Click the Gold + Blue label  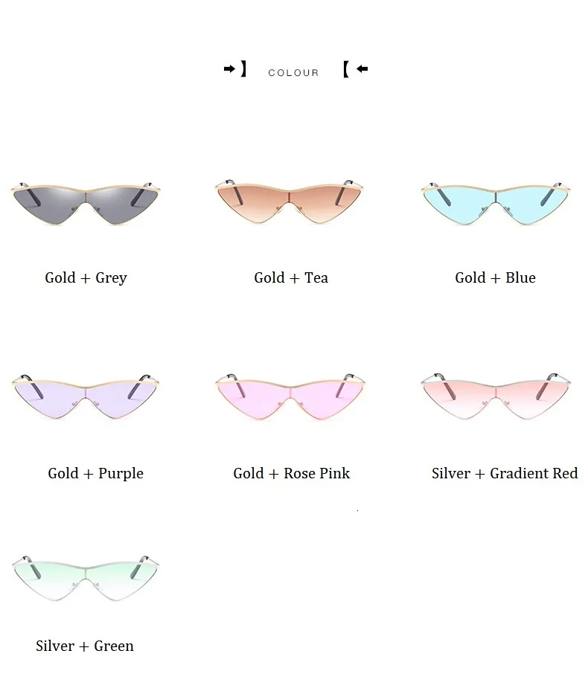pyautogui.click(x=495, y=277)
